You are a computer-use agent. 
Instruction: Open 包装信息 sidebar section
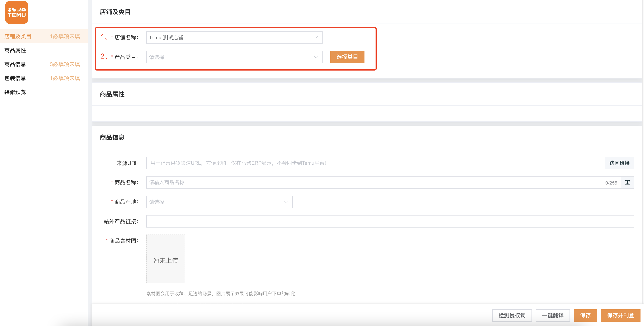tap(15, 78)
